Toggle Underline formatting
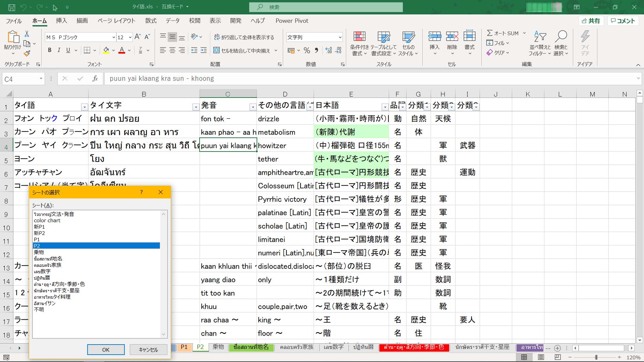Viewport: 644px width, 362px height. point(68,50)
